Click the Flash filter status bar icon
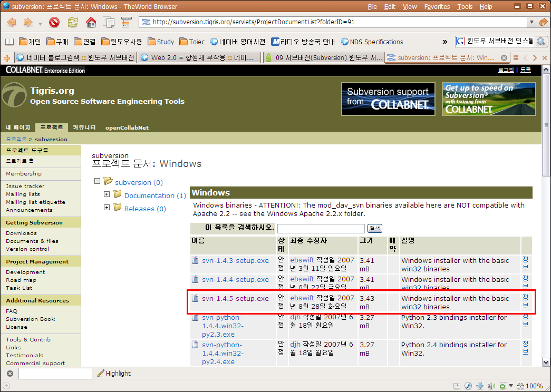551x392 pixels. [468, 386]
